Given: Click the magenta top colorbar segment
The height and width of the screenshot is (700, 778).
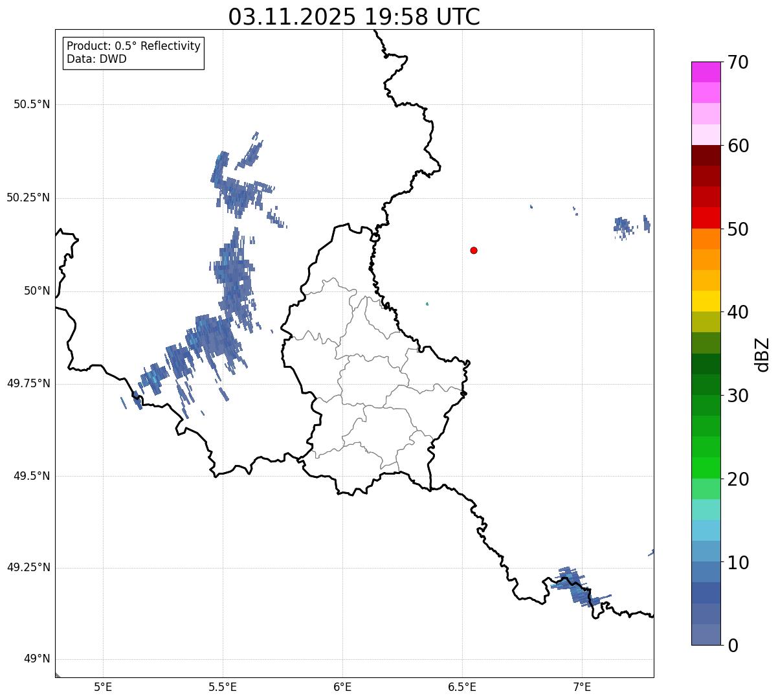Looking at the screenshot, I should 706,72.
